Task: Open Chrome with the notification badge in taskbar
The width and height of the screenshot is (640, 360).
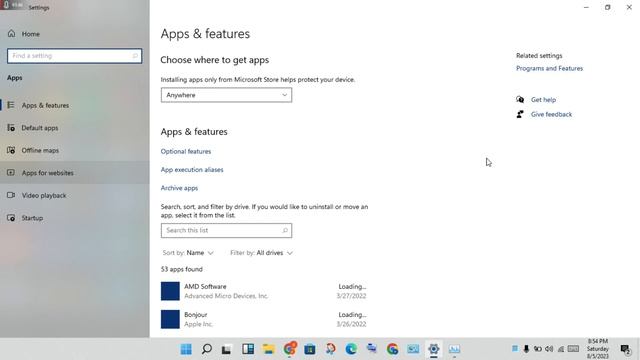Action: click(289, 349)
